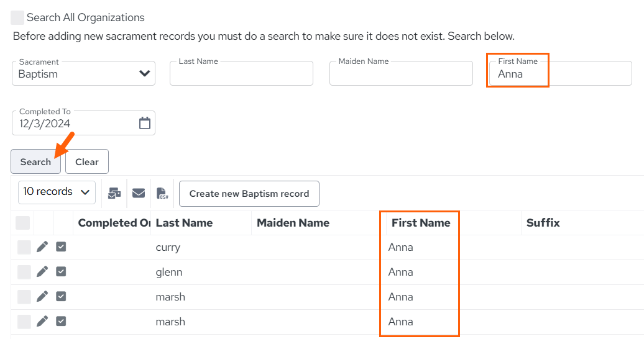Select the curry row checkbox

click(24, 248)
